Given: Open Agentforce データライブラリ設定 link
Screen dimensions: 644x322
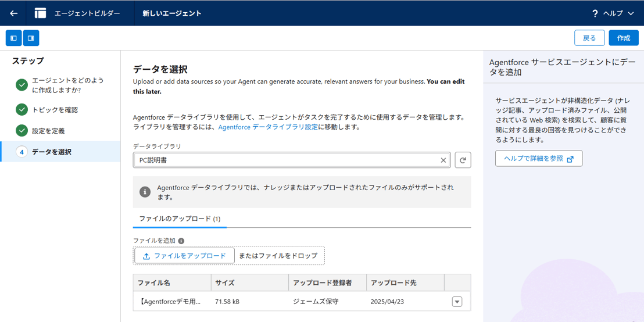Looking at the screenshot, I should click(x=268, y=127).
